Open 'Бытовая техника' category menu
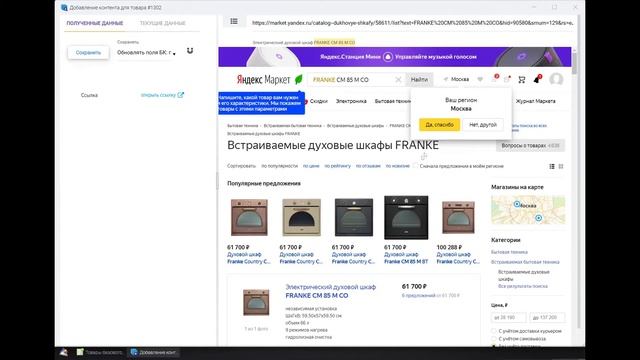 [x=393, y=101]
